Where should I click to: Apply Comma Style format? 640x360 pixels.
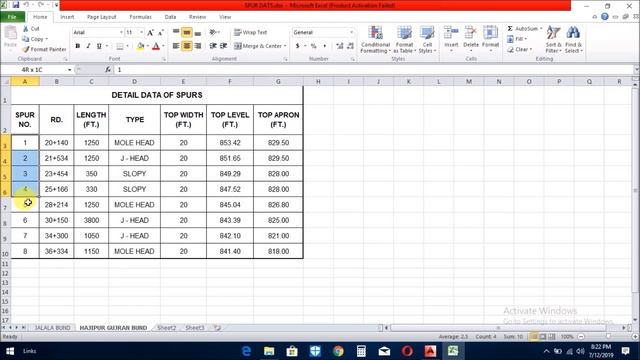[324, 46]
